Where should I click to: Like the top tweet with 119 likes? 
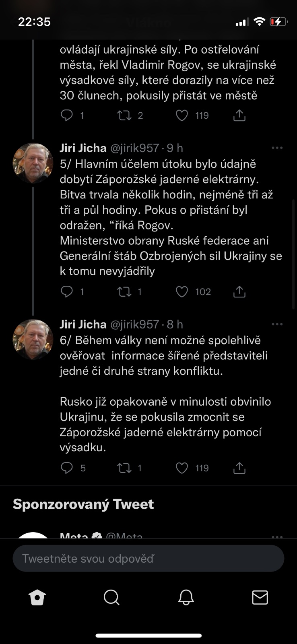182,116
